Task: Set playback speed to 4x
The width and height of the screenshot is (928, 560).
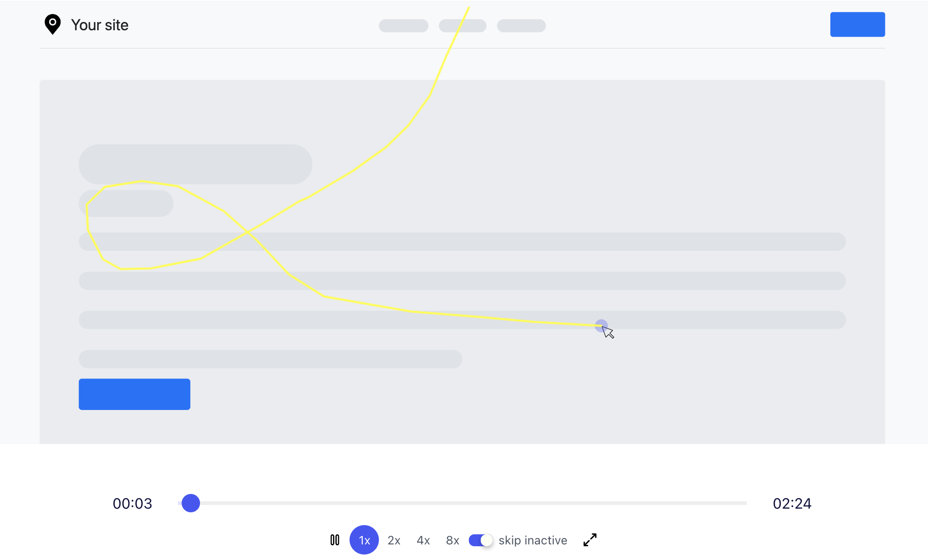Action: click(x=423, y=540)
